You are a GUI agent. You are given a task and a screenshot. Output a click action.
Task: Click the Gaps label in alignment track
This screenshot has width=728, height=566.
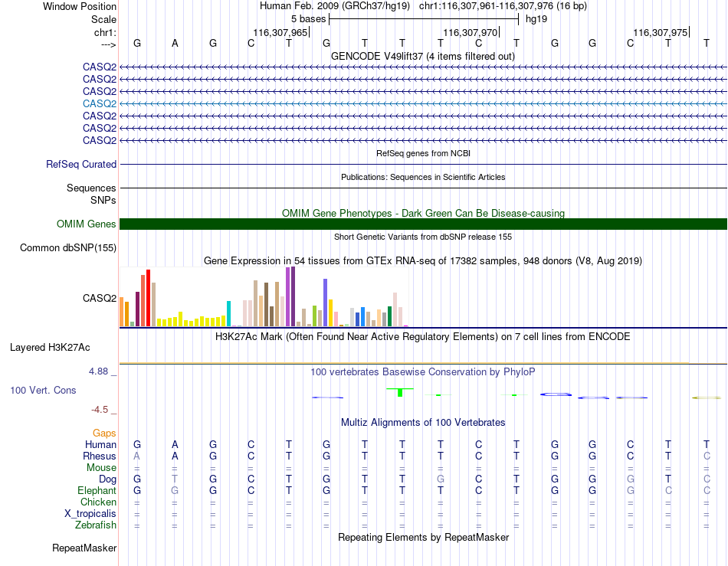[x=104, y=433]
